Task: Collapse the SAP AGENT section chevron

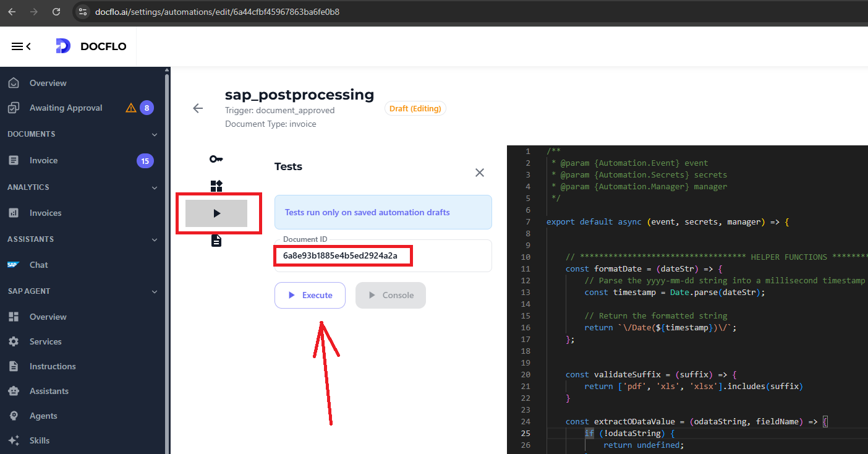Action: click(x=154, y=291)
